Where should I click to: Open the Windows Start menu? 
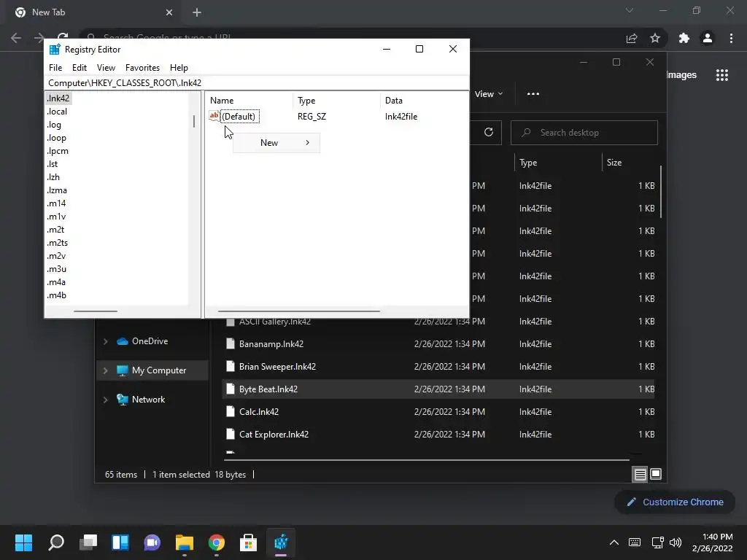pyautogui.click(x=23, y=542)
